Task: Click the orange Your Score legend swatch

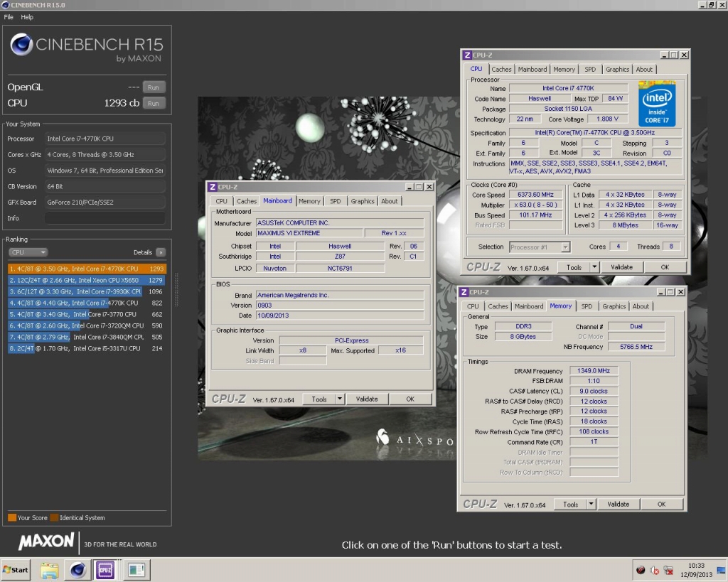Action: [x=12, y=518]
